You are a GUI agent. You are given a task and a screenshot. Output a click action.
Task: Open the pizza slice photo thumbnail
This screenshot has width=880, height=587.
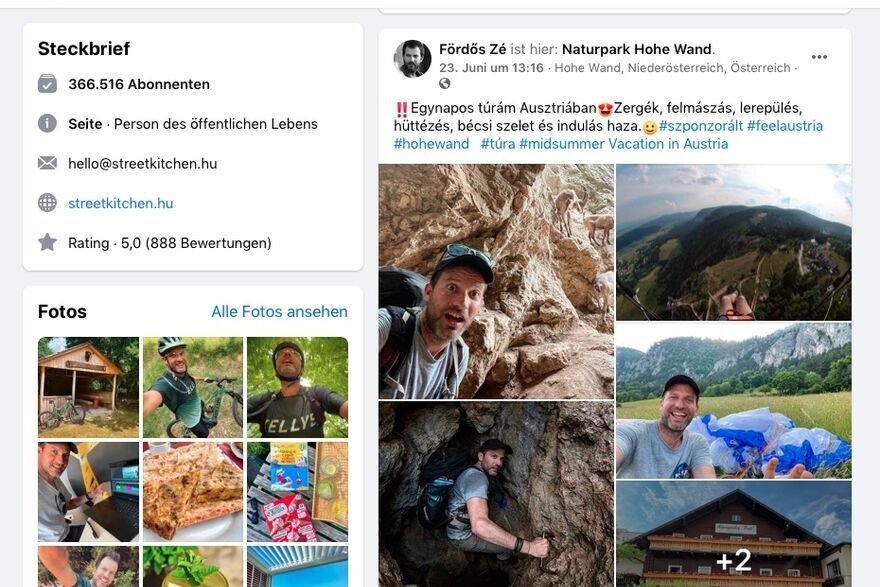tap(193, 492)
